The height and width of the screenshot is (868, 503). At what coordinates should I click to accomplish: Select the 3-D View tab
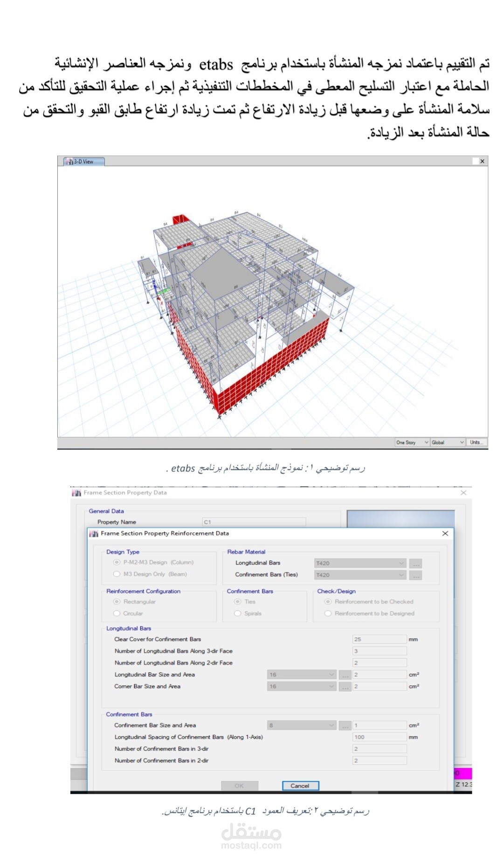point(84,161)
